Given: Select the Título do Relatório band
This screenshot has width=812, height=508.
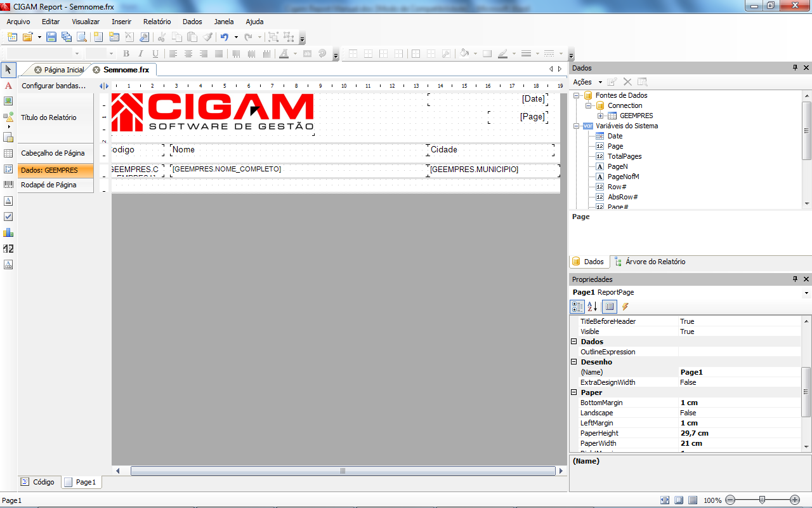Looking at the screenshot, I should point(56,117).
